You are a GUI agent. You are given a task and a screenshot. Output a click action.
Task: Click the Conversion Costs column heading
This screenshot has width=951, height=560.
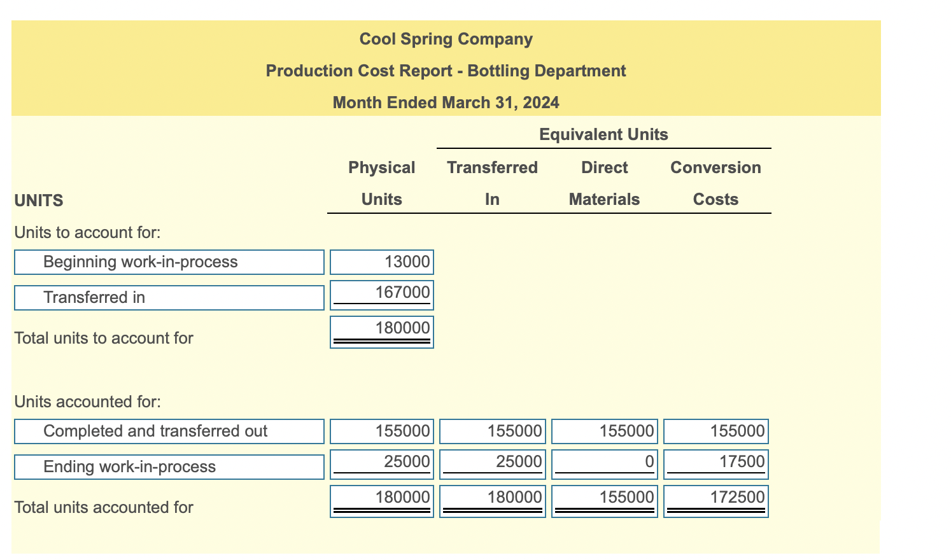715,183
